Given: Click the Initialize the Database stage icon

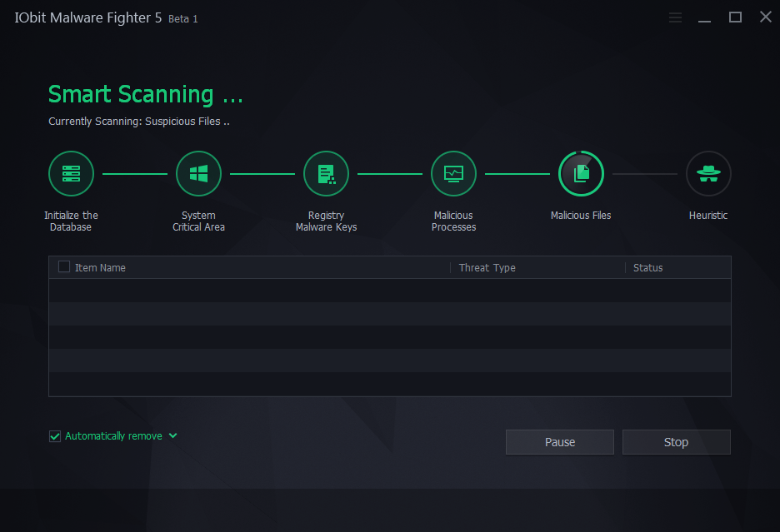Looking at the screenshot, I should click(x=71, y=173).
